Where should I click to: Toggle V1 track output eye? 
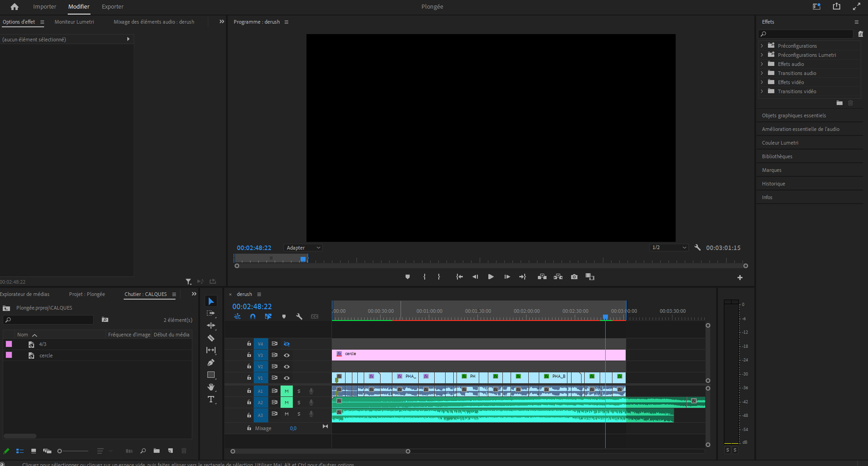tap(287, 378)
